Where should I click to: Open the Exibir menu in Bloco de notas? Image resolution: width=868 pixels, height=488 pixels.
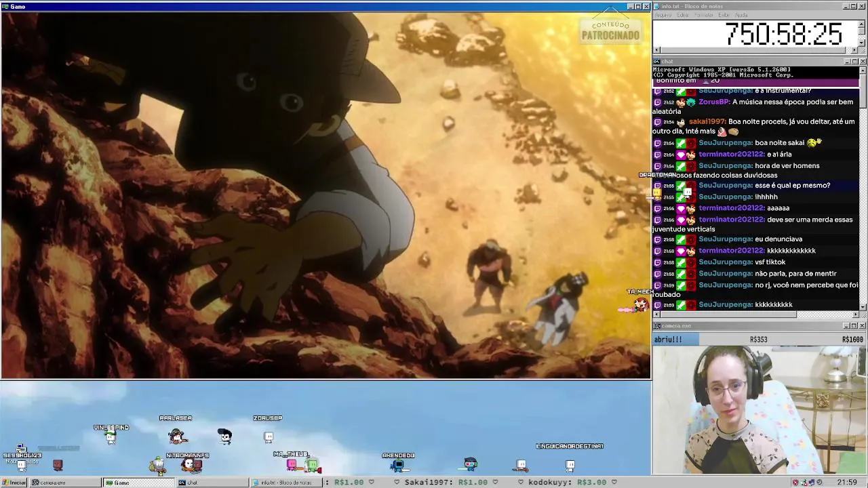(724, 15)
